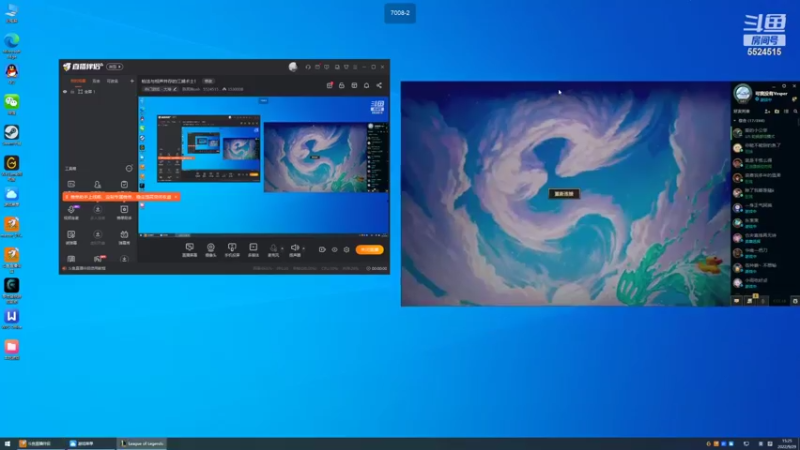
Task: Open the Microsoft Edge desktop shortcut
Action: pyautogui.click(x=12, y=45)
